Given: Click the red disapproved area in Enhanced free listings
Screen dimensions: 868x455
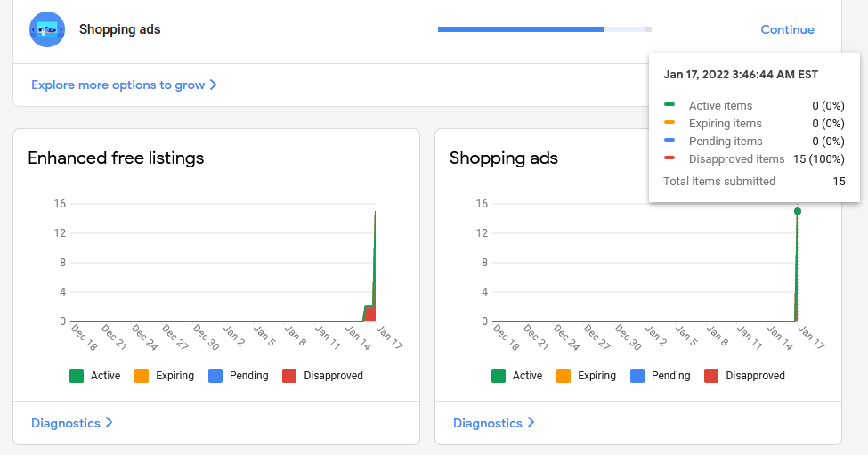Looking at the screenshot, I should pos(369,314).
